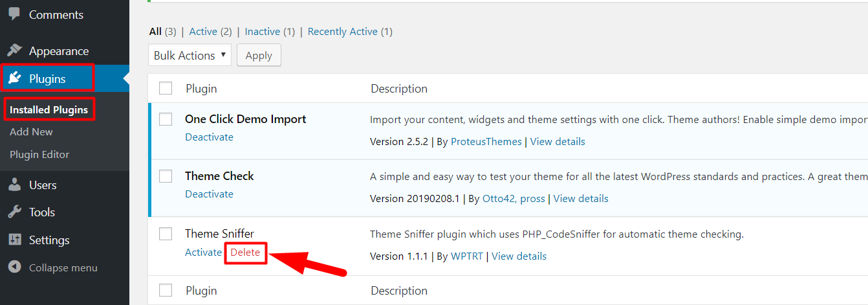Click the Plugins plug icon
This screenshot has width=868, height=305.
coord(14,79)
